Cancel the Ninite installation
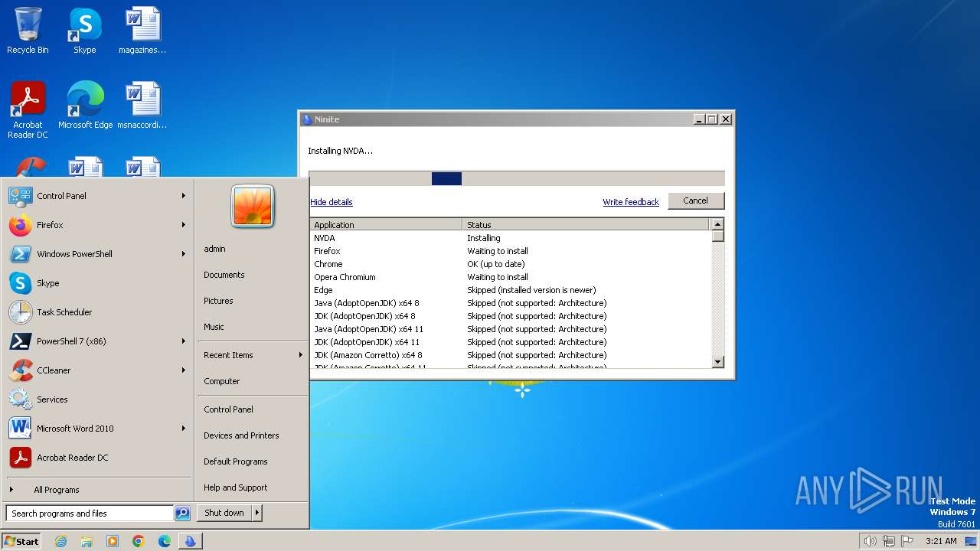 click(696, 201)
